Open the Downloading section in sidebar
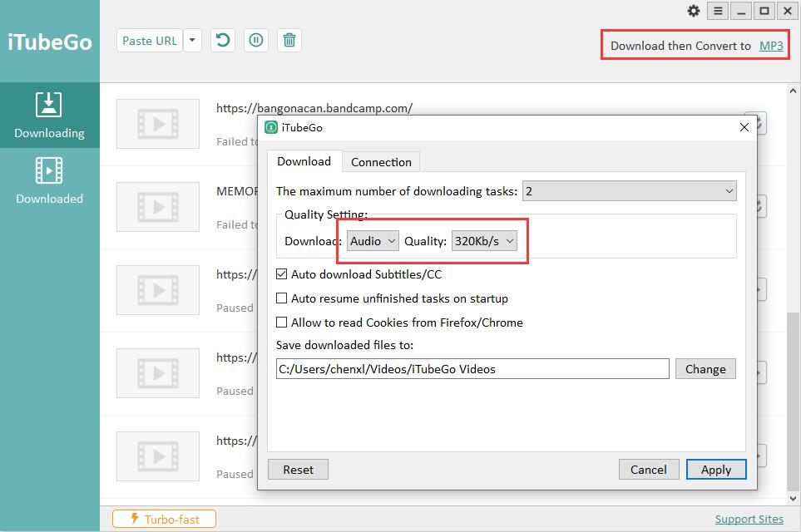The image size is (801, 532). click(50, 116)
